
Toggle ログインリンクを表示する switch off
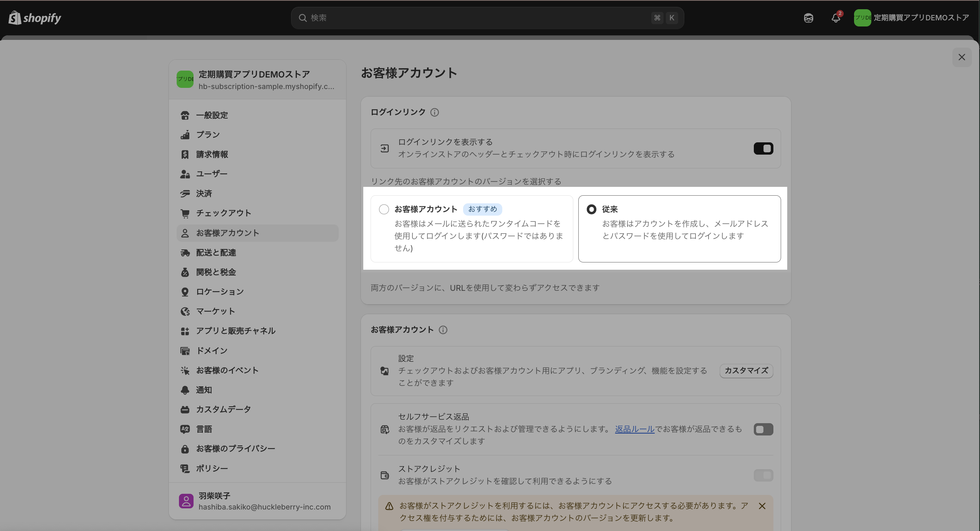click(x=763, y=148)
